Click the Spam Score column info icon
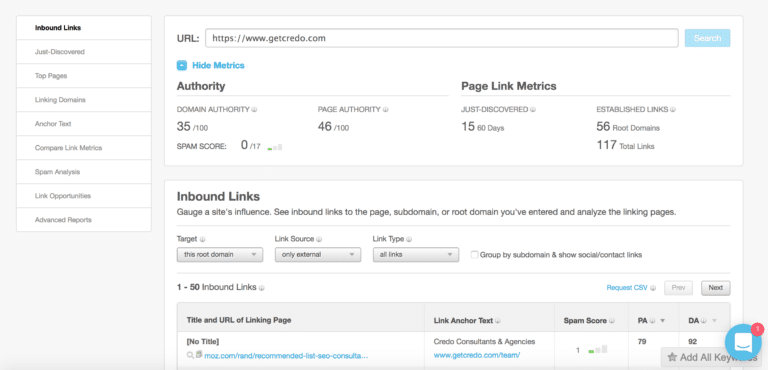This screenshot has height=370, width=768. pyautogui.click(x=611, y=321)
